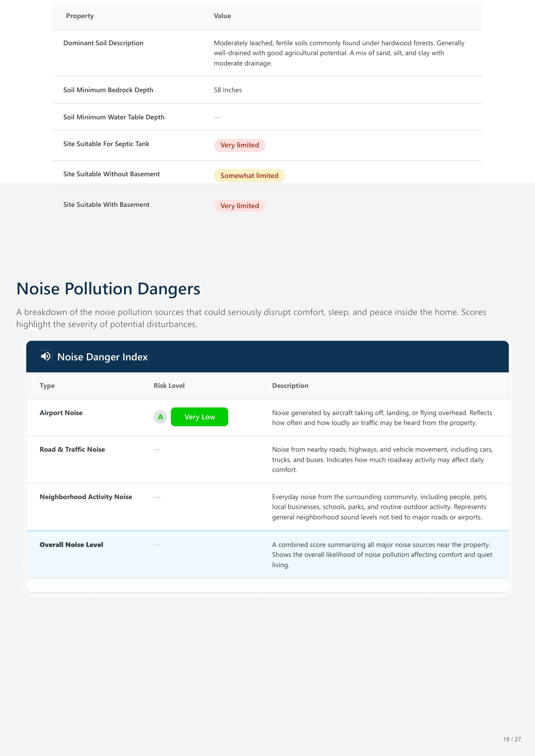Click the highlighted "Overall Noise Level" label
The image size is (535, 756).
pyautogui.click(x=72, y=545)
